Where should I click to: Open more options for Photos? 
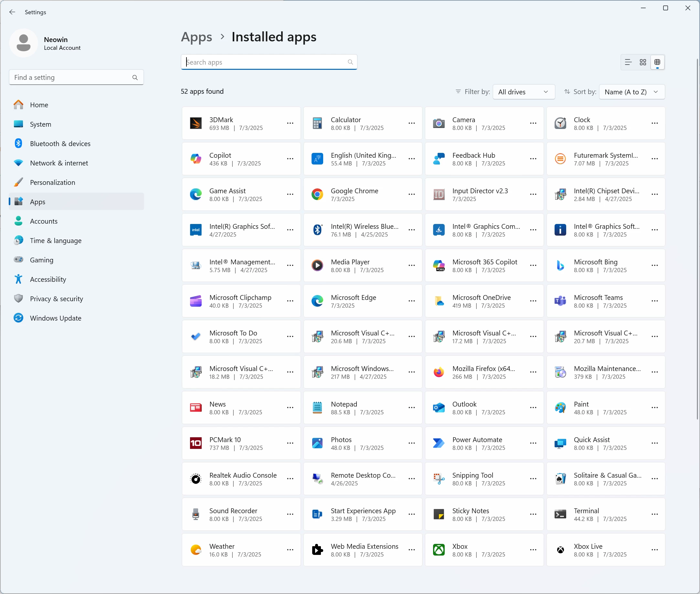pos(411,443)
